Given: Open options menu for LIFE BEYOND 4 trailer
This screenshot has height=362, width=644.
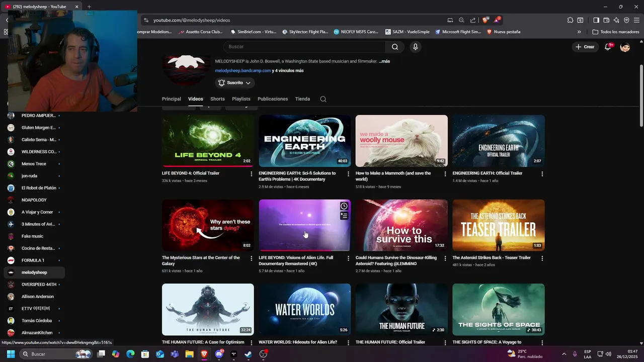Looking at the screenshot, I should (x=252, y=174).
